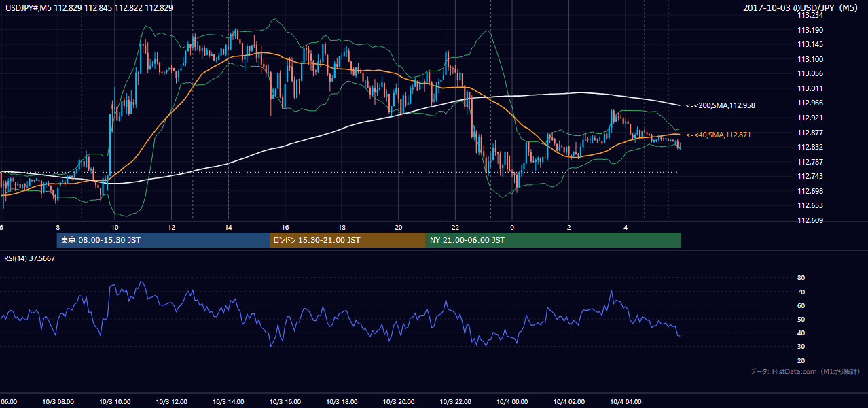The image size is (868, 408).
Task: Click price axis label 112.832
Action: pos(810,147)
